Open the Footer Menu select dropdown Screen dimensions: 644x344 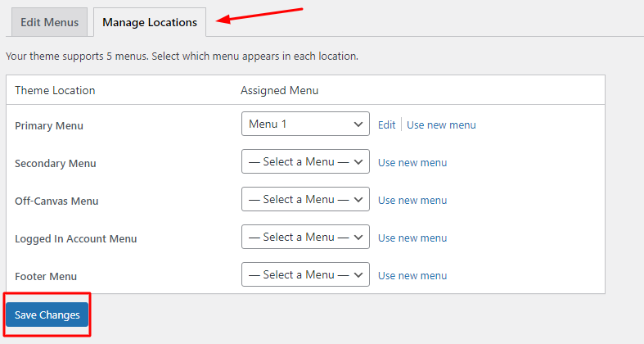point(305,275)
